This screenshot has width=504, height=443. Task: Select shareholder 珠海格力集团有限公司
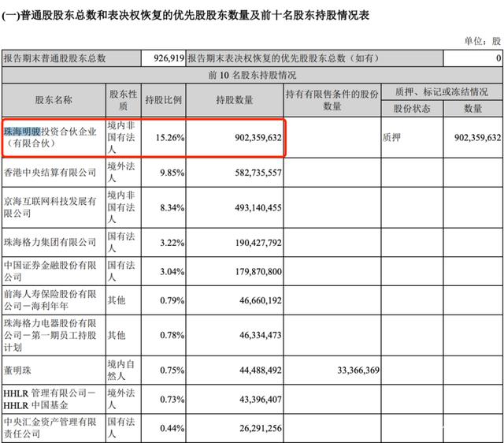50,242
